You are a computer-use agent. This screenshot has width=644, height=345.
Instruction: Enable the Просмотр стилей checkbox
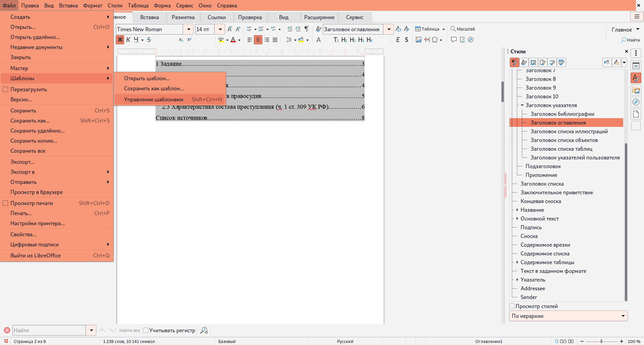[x=512, y=306]
